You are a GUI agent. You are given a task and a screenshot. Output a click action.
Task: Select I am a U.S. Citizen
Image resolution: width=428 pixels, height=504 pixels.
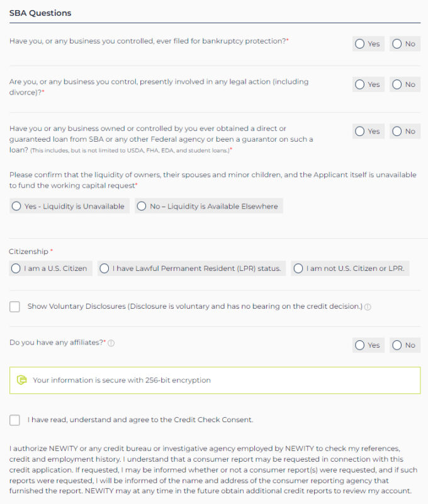50,268
